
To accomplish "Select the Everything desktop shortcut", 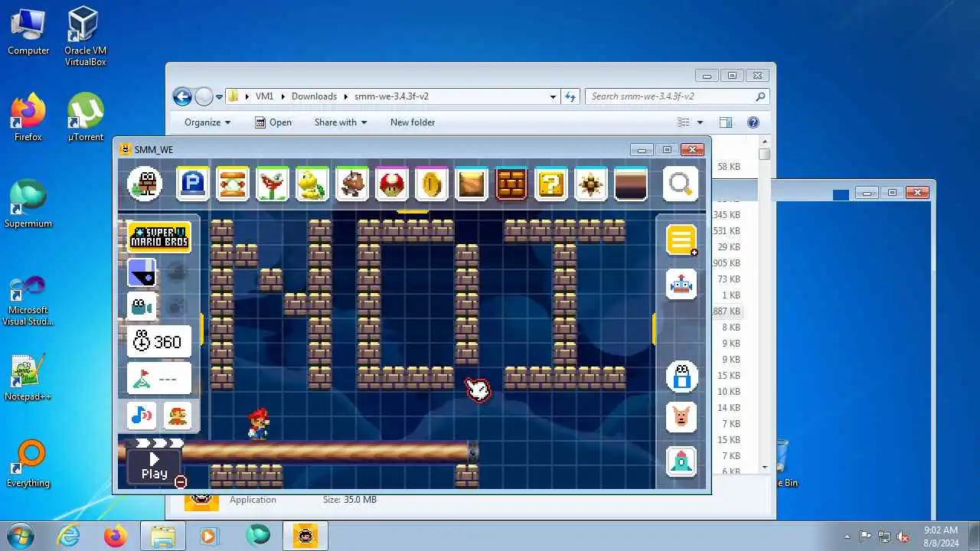I will point(28,464).
